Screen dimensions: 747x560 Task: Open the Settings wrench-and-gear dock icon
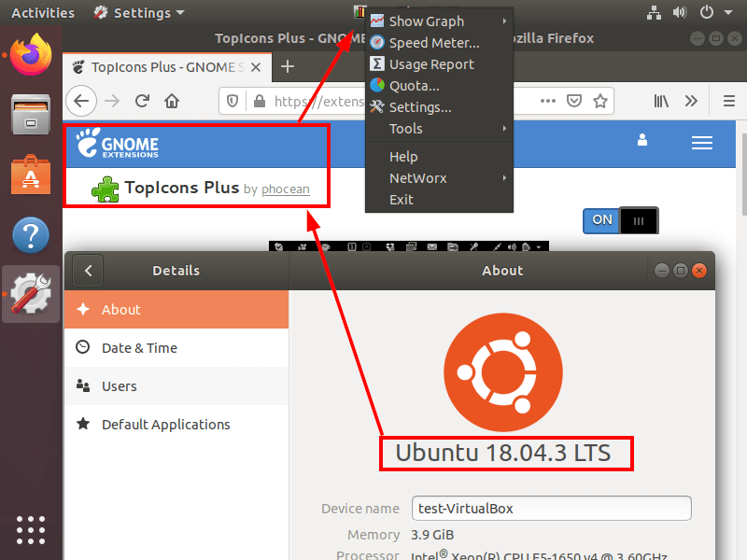31,294
